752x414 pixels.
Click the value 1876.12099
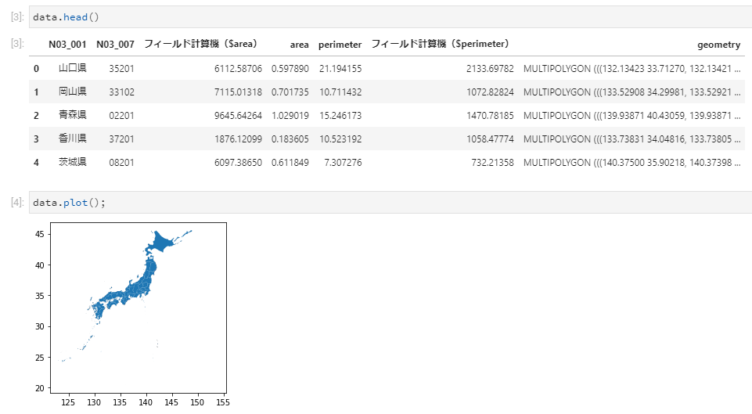(238, 139)
